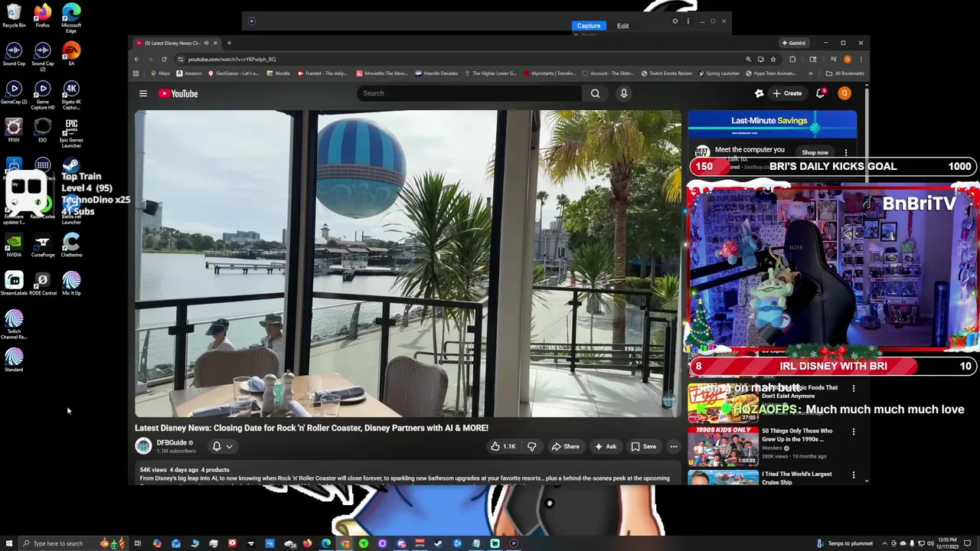
Task: Open options for 50 Things video suggestion
Action: 854,432
